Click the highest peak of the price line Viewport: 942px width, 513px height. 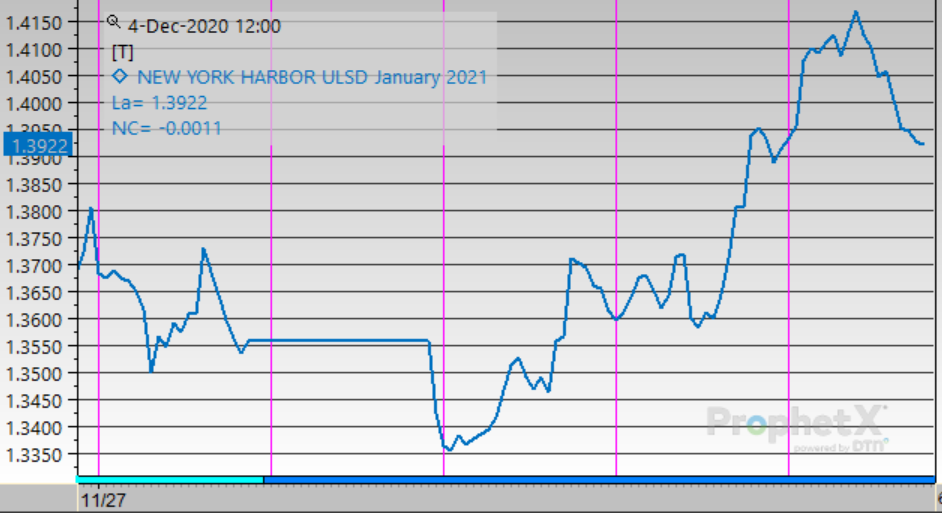pyautogui.click(x=856, y=12)
